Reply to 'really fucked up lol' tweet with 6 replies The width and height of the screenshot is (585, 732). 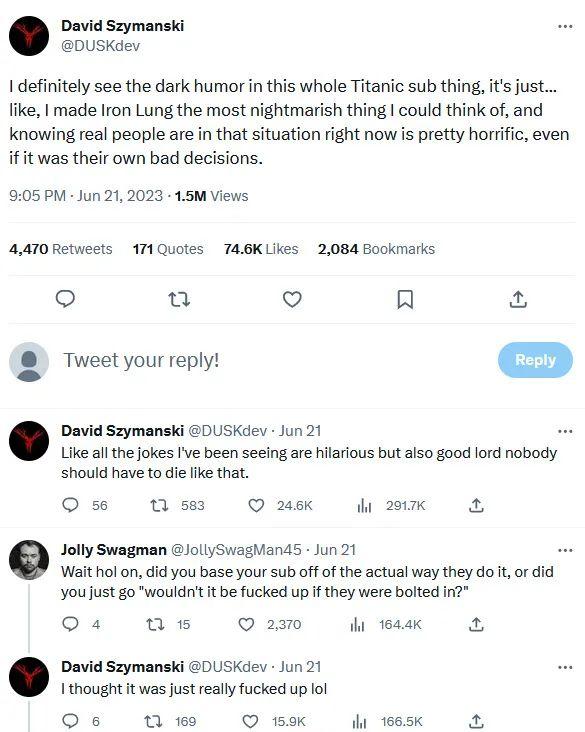[x=70, y=721]
